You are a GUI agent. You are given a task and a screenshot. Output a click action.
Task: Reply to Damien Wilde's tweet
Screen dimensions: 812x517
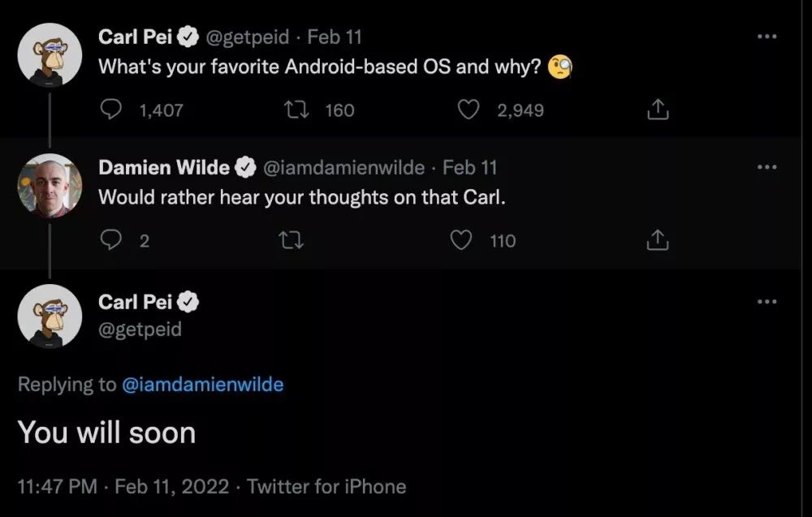111,240
